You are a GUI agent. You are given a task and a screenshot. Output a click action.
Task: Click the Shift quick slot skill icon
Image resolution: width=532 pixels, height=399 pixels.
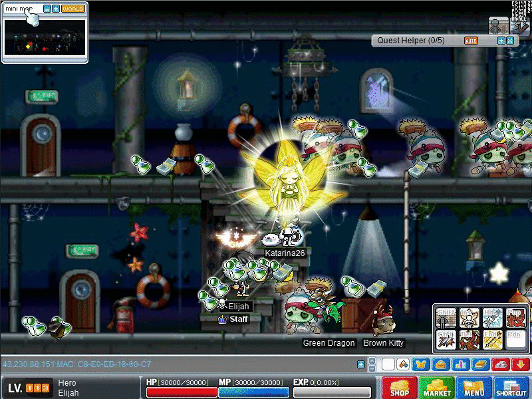click(446, 318)
